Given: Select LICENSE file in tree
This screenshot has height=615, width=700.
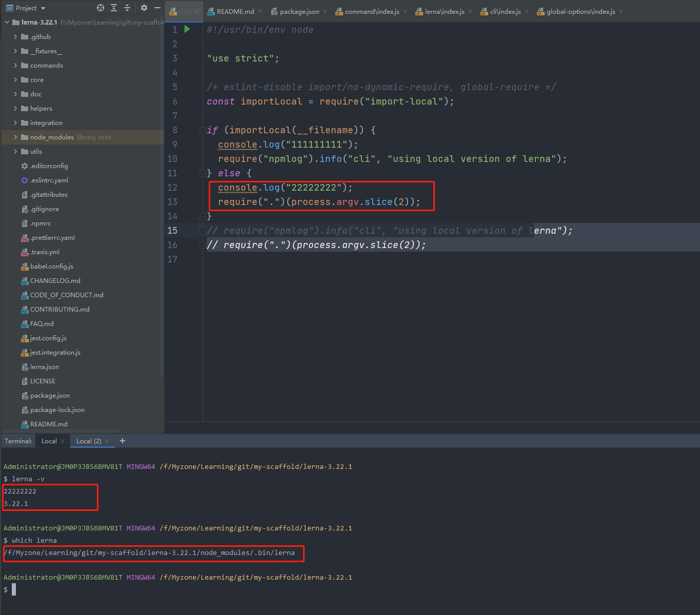Looking at the screenshot, I should coord(38,381).
